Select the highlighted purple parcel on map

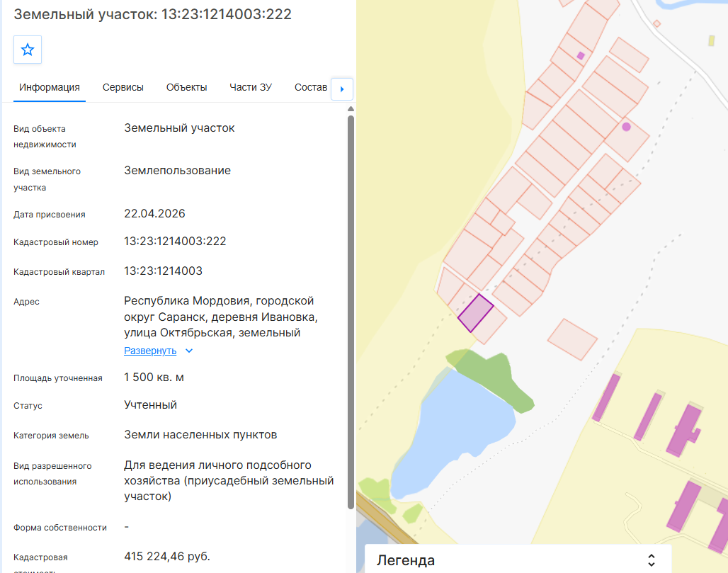[475, 313]
